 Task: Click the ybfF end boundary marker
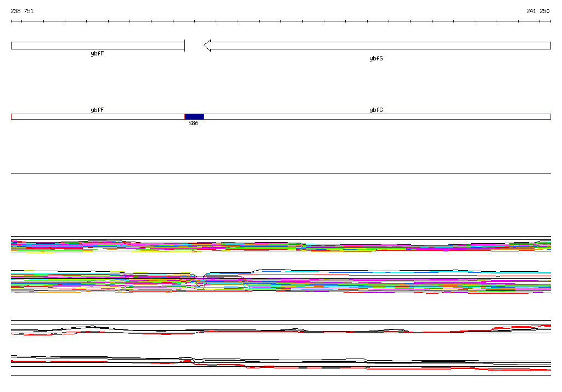click(x=184, y=46)
